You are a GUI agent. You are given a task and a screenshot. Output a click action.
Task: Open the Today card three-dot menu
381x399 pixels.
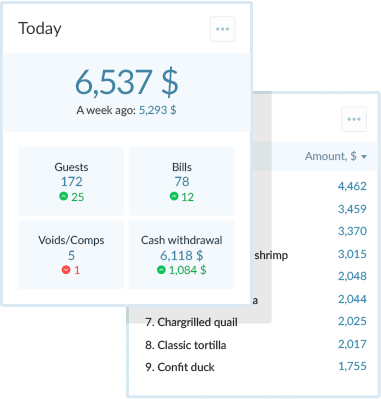click(x=222, y=29)
